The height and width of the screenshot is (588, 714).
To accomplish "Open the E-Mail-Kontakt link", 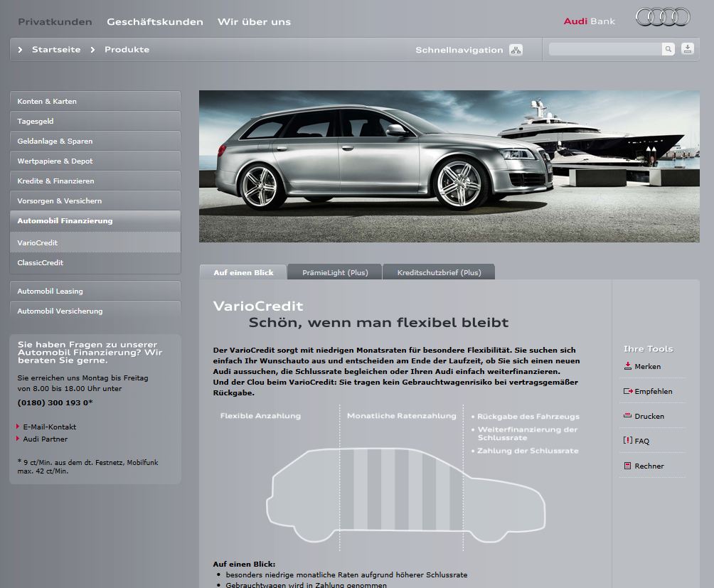I will click(50, 427).
